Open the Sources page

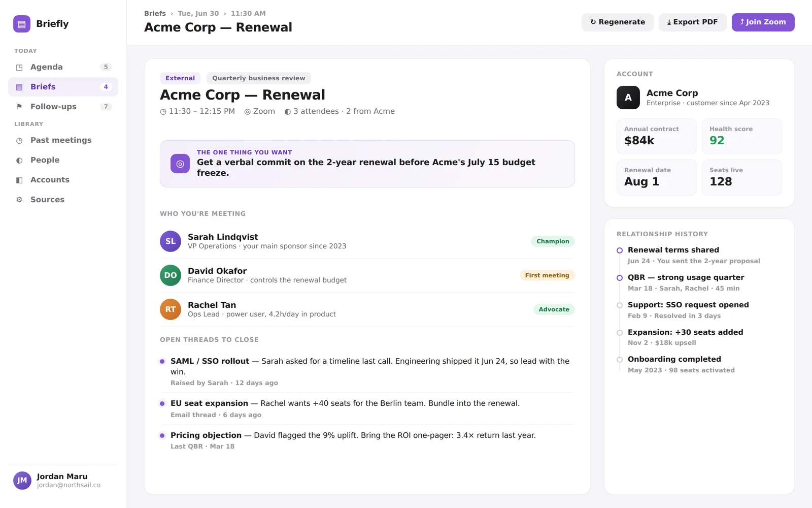[x=63, y=200]
